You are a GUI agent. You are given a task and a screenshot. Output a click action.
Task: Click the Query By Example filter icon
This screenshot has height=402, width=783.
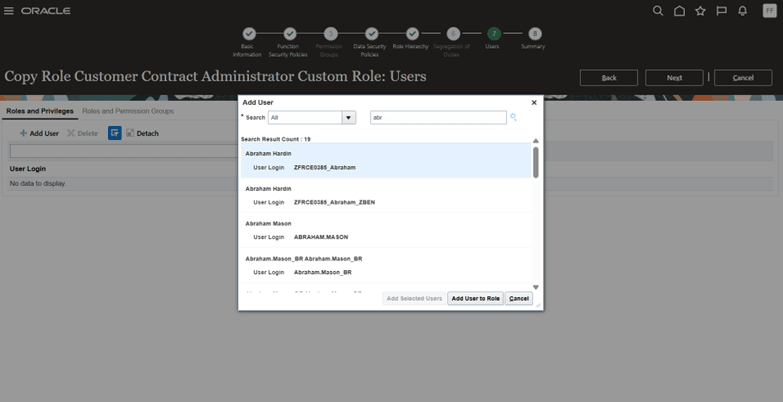114,133
